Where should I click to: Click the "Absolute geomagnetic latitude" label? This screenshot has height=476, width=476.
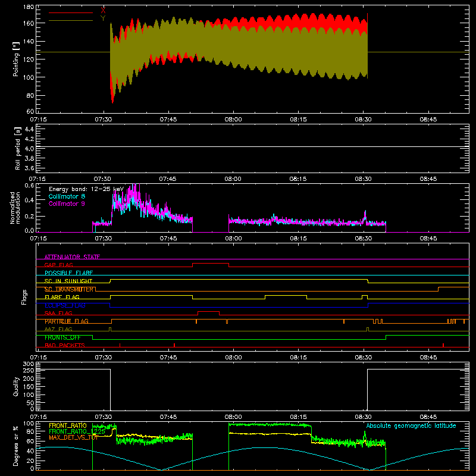pyautogui.click(x=411, y=425)
